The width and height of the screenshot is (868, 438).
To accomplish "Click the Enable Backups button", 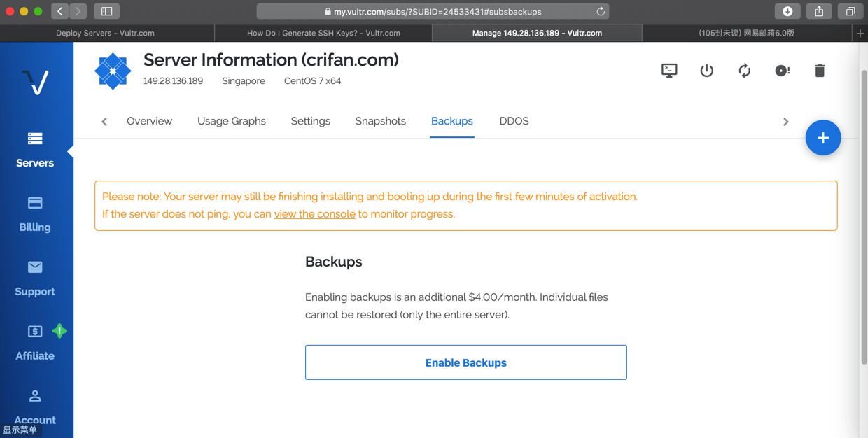I will [x=465, y=362].
